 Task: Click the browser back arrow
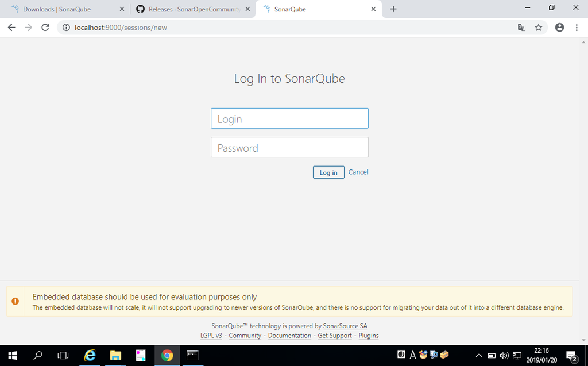click(x=11, y=28)
